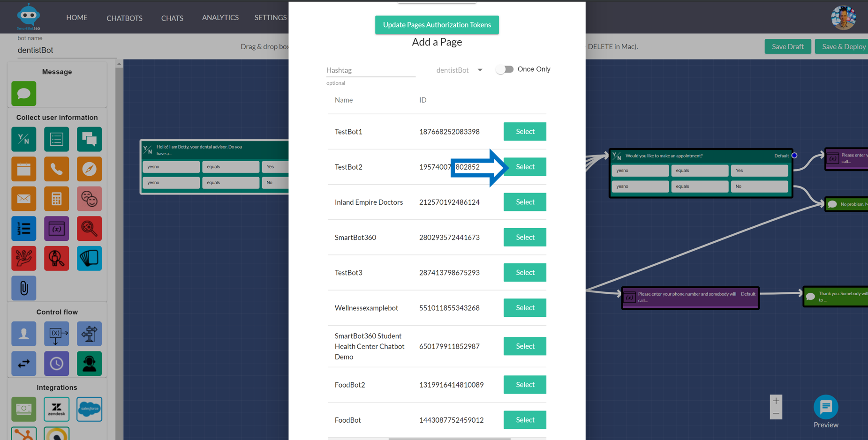Select the Wellnessexamplebot page
Screen dimensions: 868x440
pyautogui.click(x=525, y=308)
